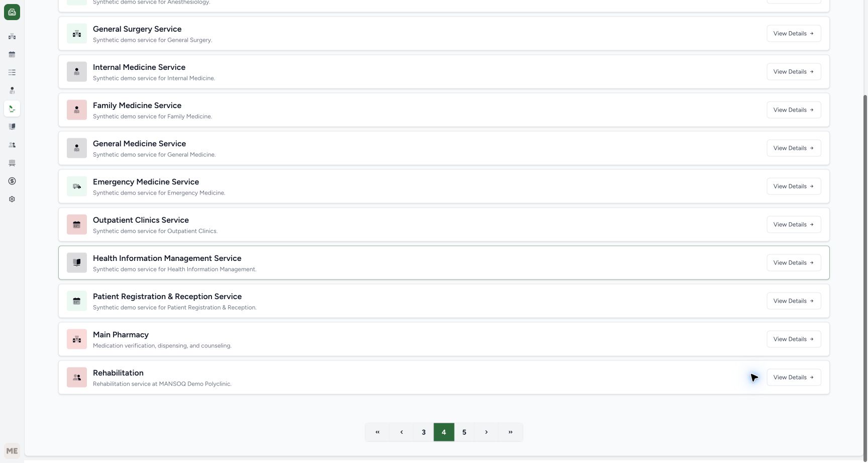Select the microscope sidebar icon
The width and height of the screenshot is (868, 463).
click(x=12, y=109)
